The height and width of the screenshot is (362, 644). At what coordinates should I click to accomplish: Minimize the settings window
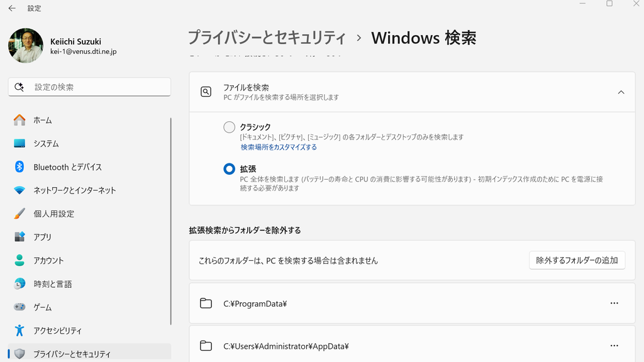(582, 4)
